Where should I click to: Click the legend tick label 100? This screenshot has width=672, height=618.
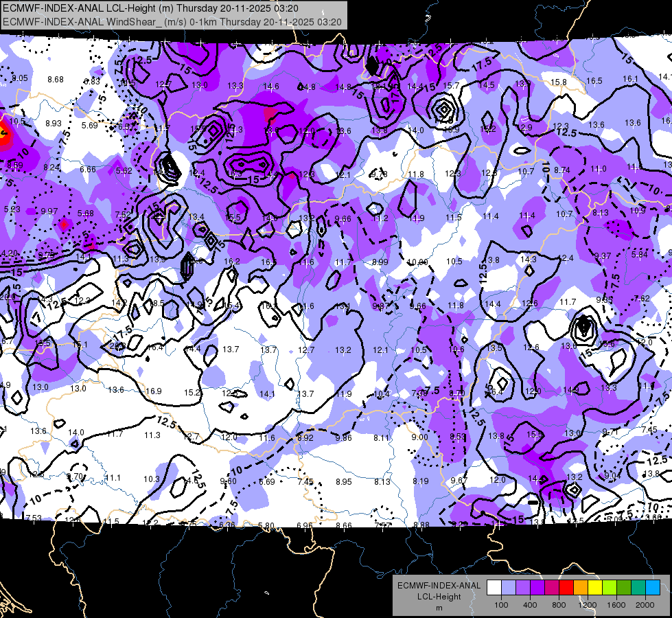coord(501,605)
